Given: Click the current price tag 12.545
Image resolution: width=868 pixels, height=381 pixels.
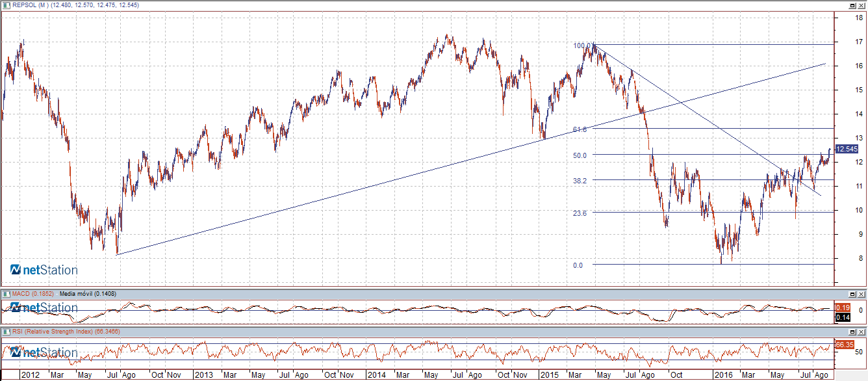Looking at the screenshot, I should click(x=847, y=149).
